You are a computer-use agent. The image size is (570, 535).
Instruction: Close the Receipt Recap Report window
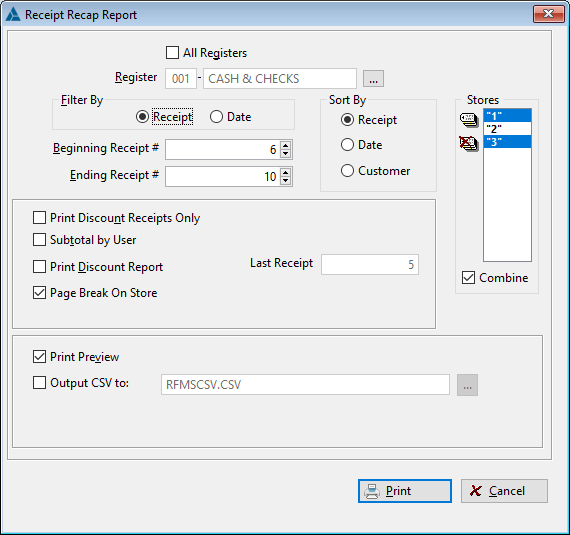(x=549, y=14)
